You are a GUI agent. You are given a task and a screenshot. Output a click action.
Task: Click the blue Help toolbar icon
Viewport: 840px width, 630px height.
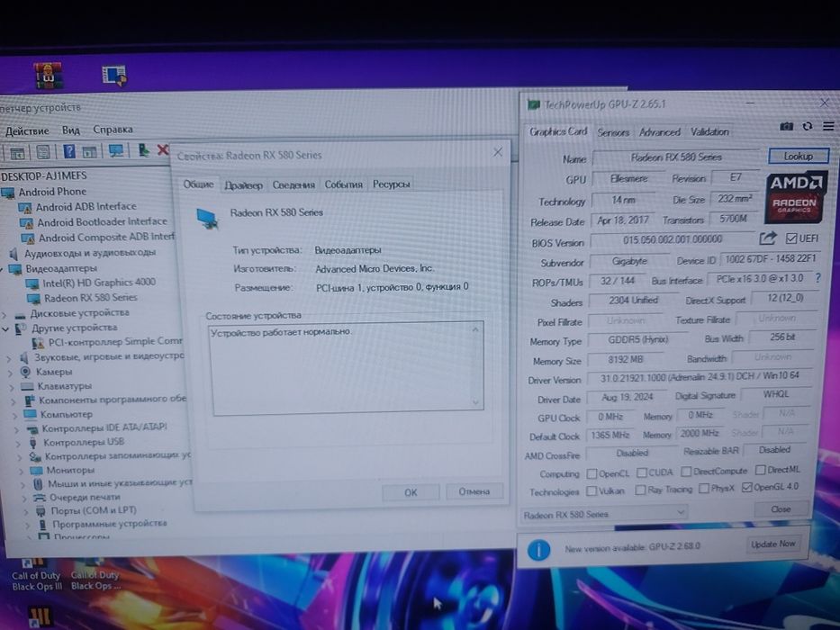(x=69, y=151)
